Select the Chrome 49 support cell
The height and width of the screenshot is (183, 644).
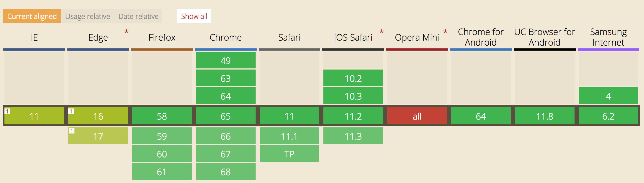point(226,60)
